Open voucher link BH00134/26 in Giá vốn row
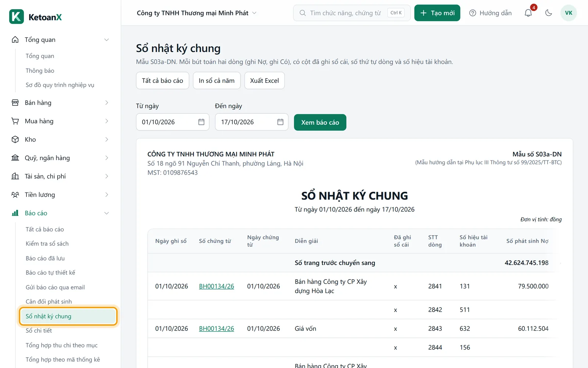588x368 pixels. point(216,329)
